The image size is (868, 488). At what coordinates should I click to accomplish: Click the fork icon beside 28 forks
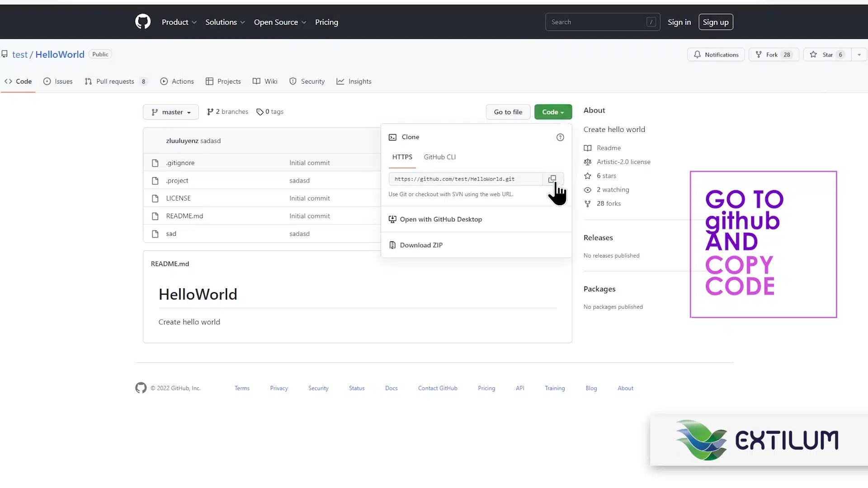pos(588,204)
